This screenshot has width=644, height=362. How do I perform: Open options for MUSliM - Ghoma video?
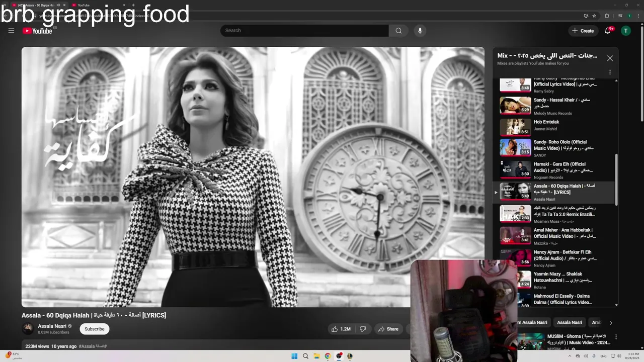coord(615,337)
